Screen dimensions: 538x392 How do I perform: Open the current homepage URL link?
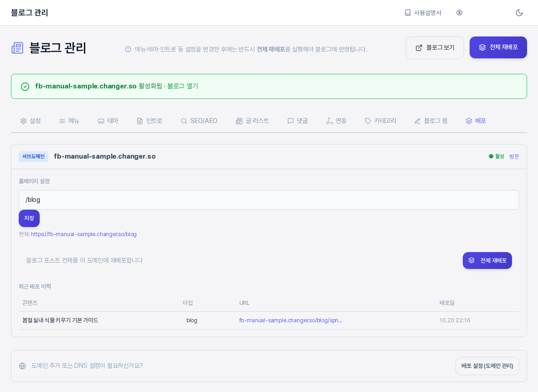pos(84,234)
